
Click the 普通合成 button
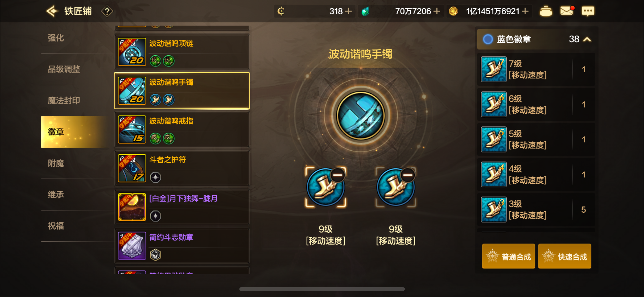508,256
